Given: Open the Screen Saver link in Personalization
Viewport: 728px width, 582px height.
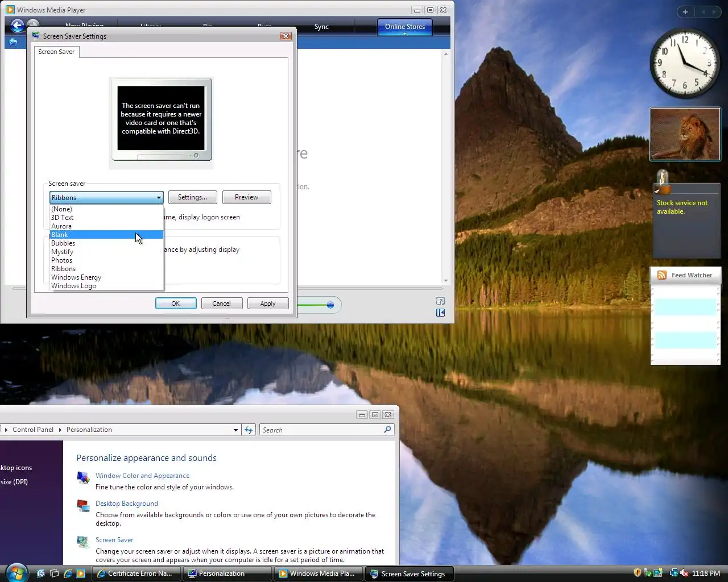Looking at the screenshot, I should tap(114, 540).
